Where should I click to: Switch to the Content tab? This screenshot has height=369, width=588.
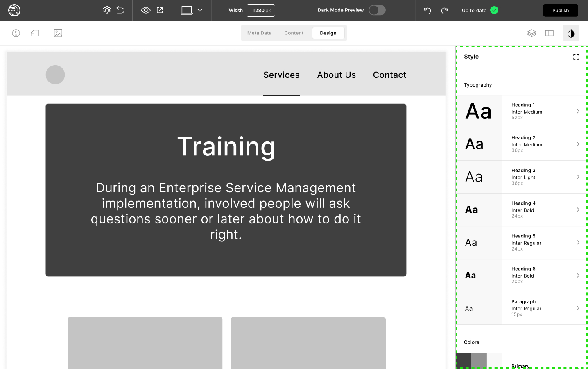click(294, 33)
